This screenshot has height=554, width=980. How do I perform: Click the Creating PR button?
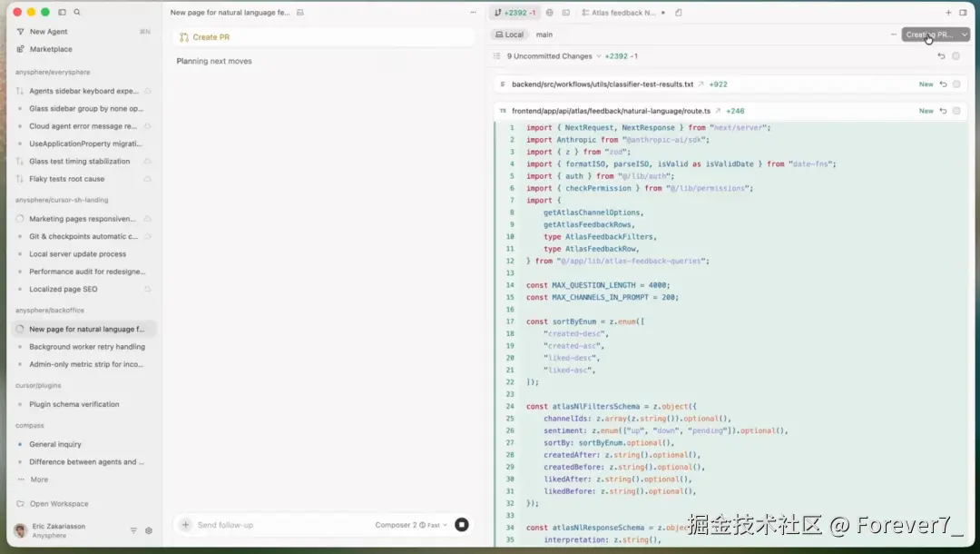point(929,35)
